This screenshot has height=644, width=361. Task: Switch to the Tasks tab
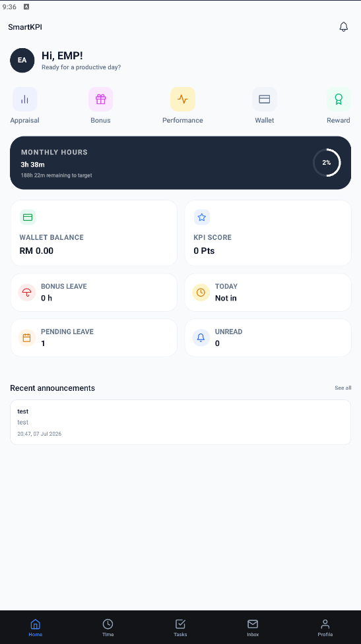click(180, 628)
